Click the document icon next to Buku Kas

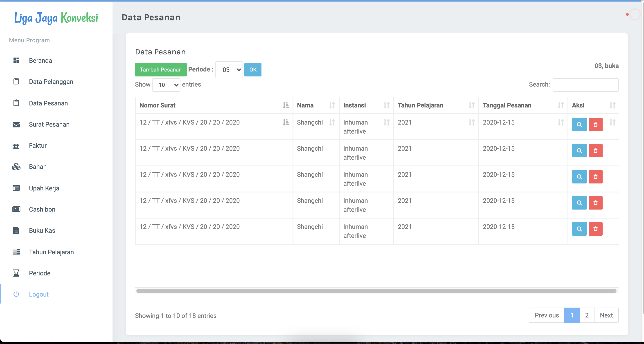coord(16,230)
